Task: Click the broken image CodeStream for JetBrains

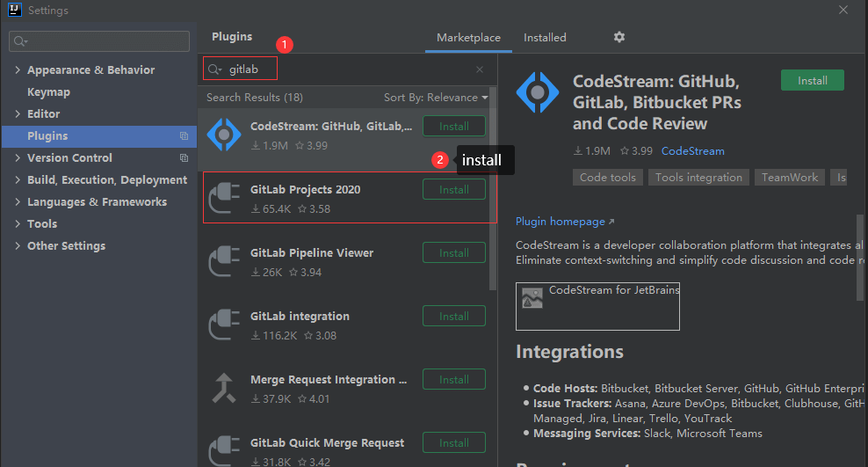Action: [597, 306]
